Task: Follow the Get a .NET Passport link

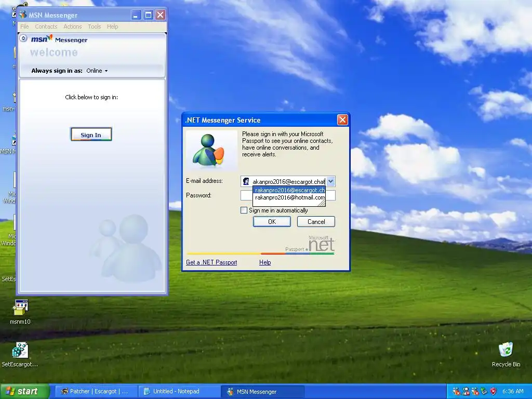Action: tap(211, 262)
